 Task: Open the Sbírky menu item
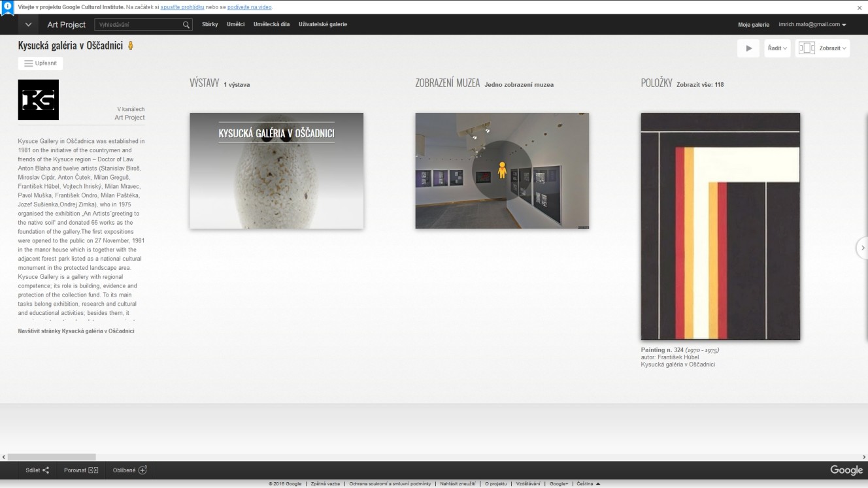pyautogui.click(x=210, y=25)
